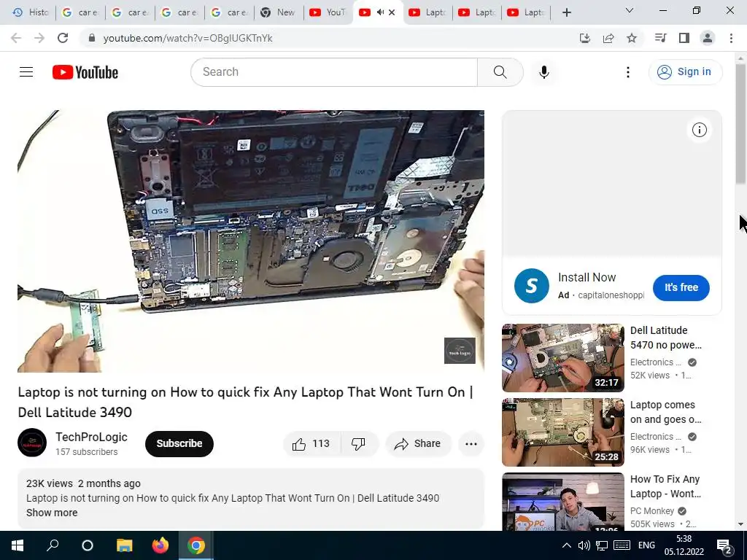Open Dell Latitude 5470 no power title

pyautogui.click(x=666, y=338)
